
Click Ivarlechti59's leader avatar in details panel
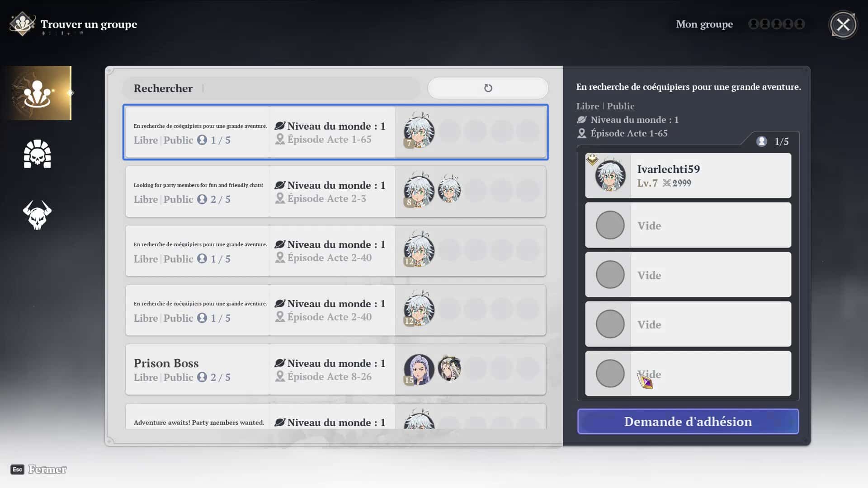[x=610, y=175]
